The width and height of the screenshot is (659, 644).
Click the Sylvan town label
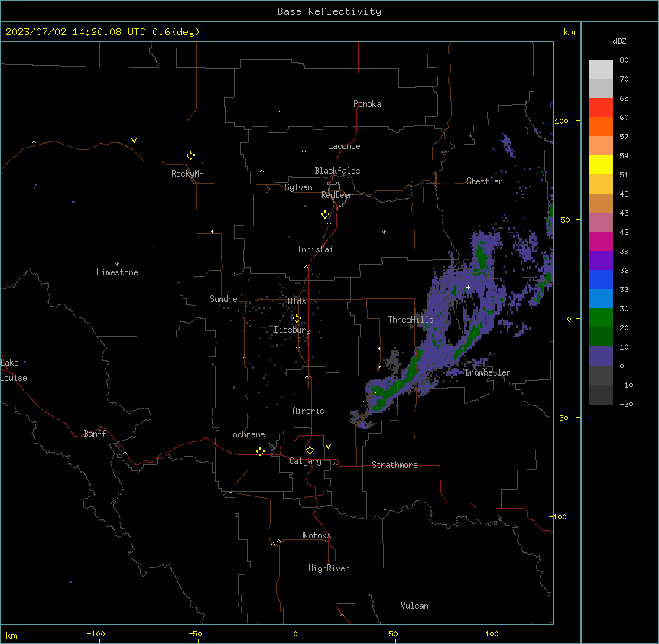[x=298, y=187]
